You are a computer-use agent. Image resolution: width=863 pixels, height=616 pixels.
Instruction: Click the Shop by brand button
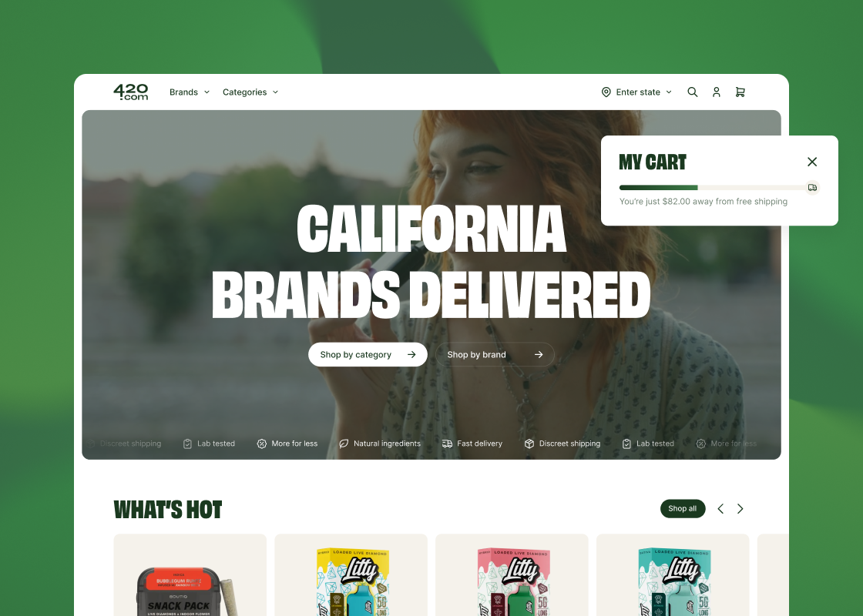pyautogui.click(x=495, y=355)
